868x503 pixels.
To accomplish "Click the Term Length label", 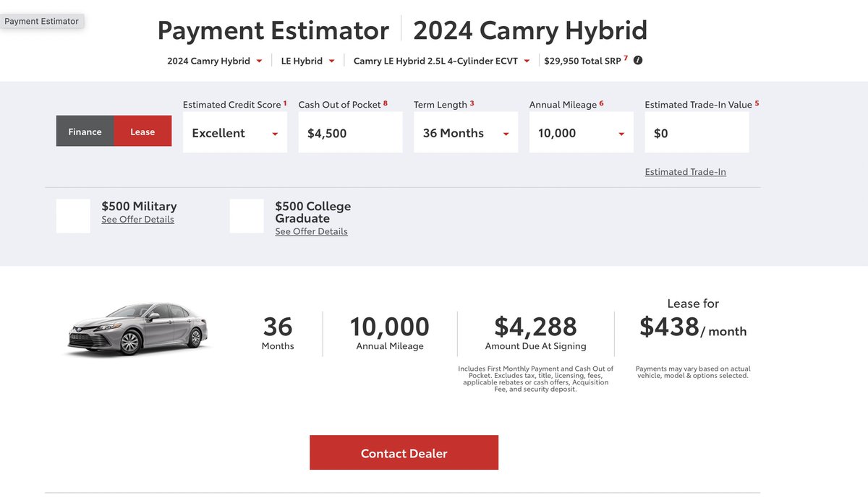I will pos(441,105).
